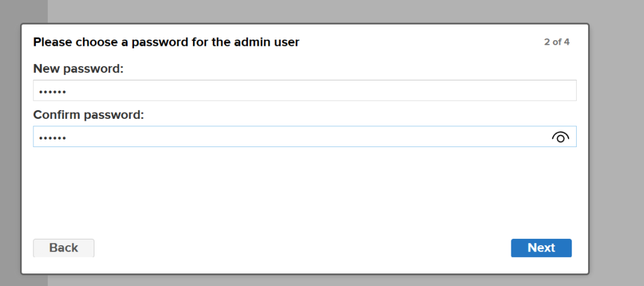Click the "New password:" label

78,69
